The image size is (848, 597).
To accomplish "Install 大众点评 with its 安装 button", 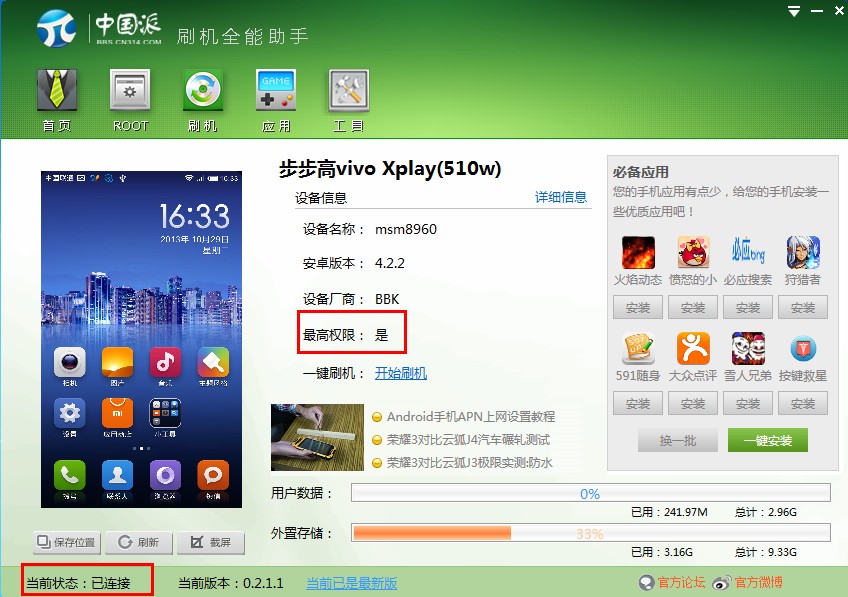I will tap(693, 403).
